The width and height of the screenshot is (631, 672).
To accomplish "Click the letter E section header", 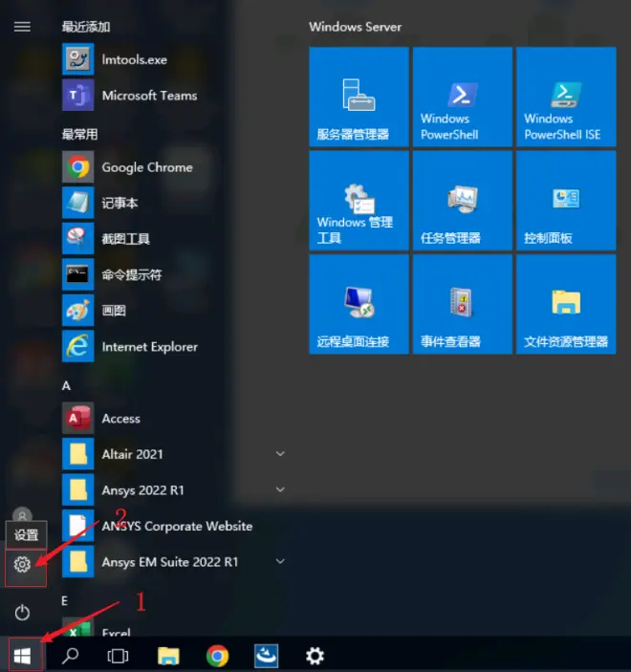I will pyautogui.click(x=65, y=601).
